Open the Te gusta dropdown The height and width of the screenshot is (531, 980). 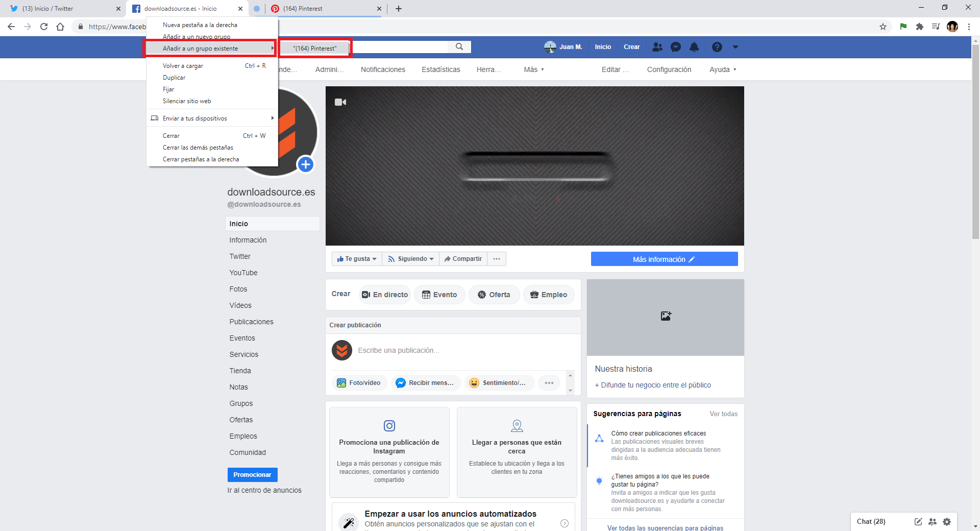click(x=357, y=259)
